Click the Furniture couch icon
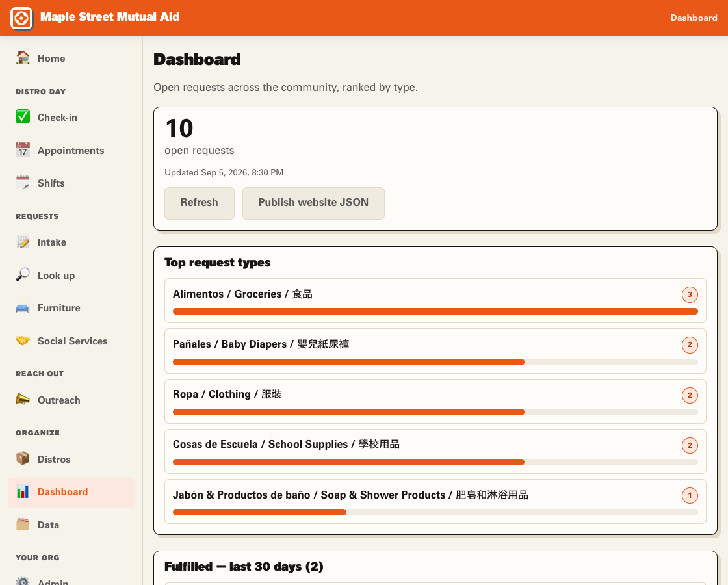Viewport: 728px width, 585px height. (x=23, y=307)
